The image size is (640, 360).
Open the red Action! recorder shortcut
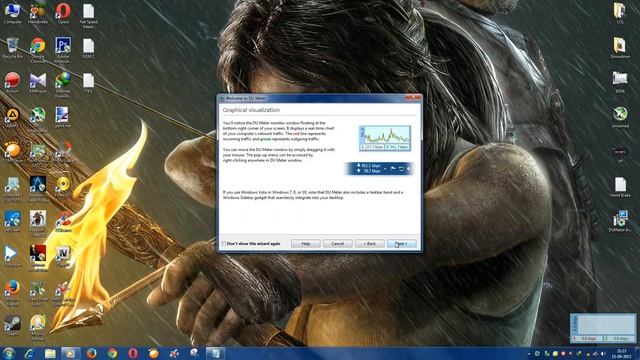pyautogui.click(x=12, y=82)
